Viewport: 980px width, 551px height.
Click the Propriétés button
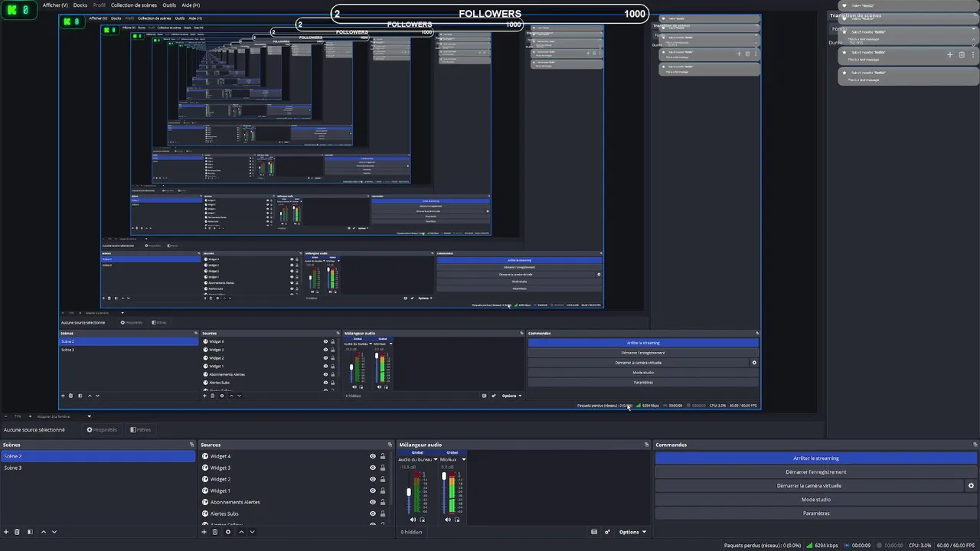point(102,430)
